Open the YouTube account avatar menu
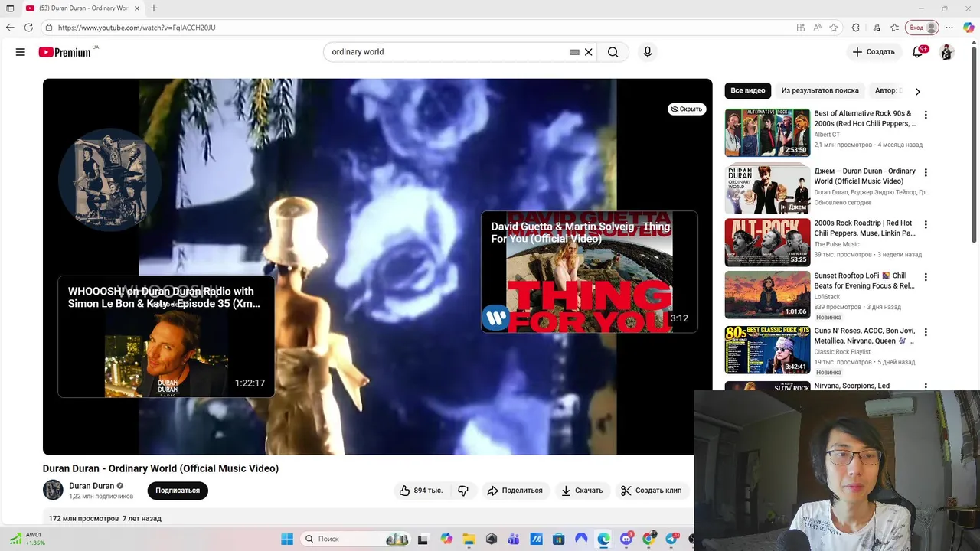The height and width of the screenshot is (551, 980). [947, 52]
